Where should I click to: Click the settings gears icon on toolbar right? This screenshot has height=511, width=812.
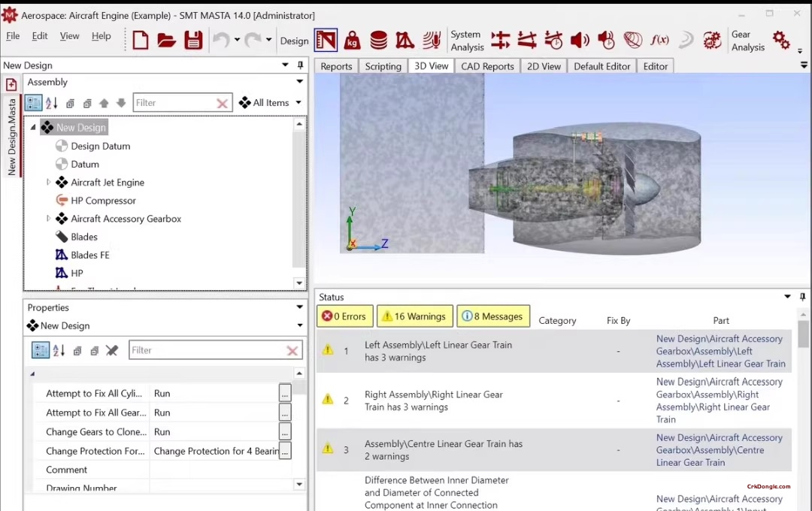(780, 41)
